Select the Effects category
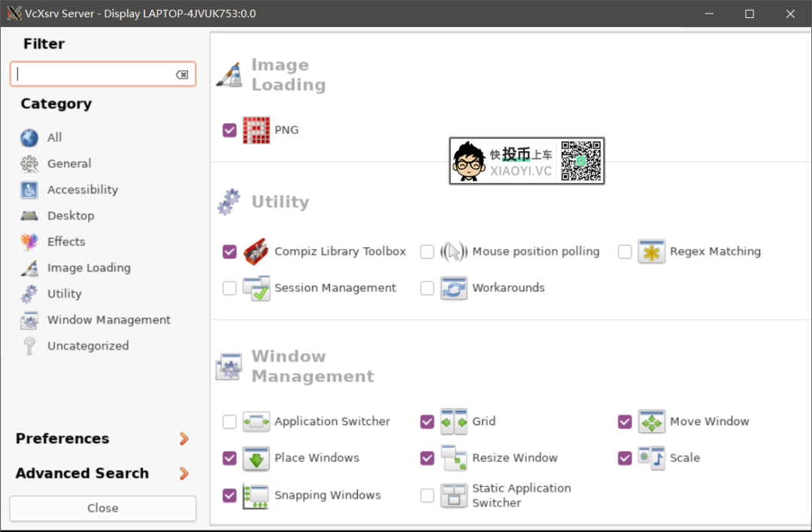The image size is (812, 532). point(66,242)
